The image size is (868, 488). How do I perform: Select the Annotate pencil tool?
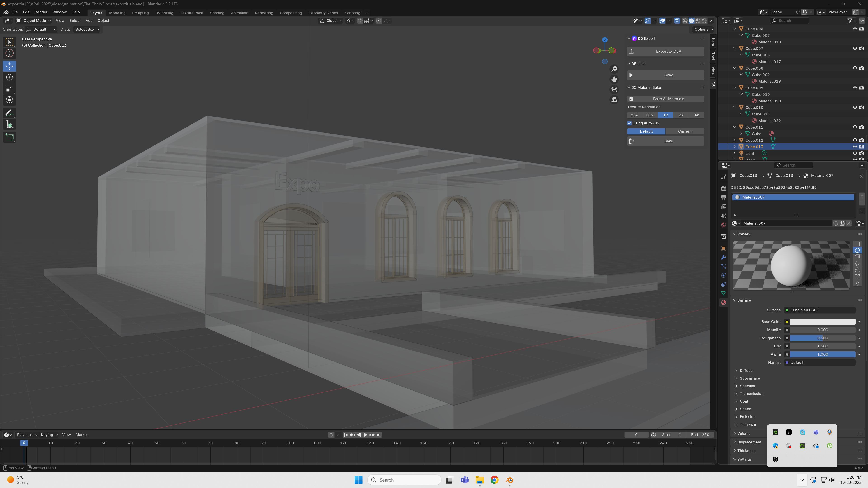pos(9,113)
